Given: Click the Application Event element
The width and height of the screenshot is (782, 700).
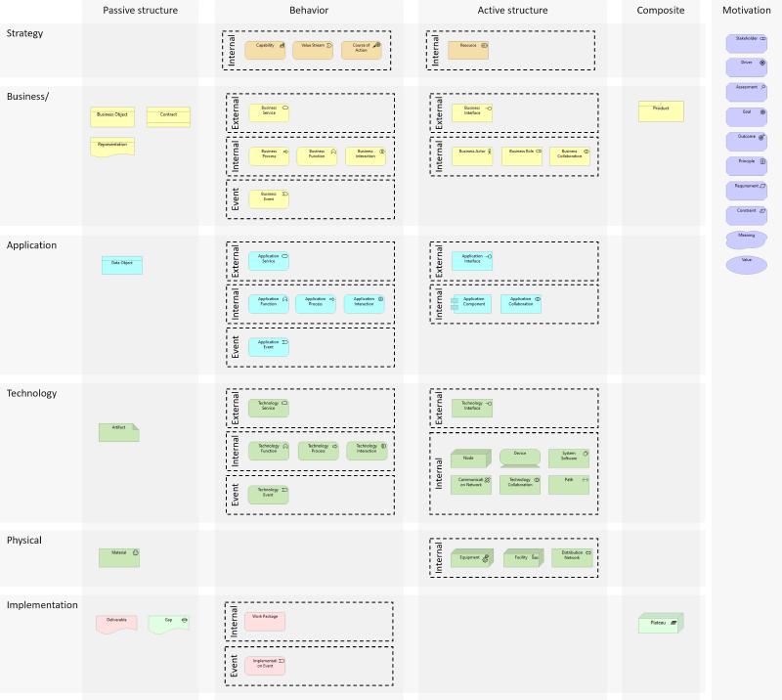Looking at the screenshot, I should click(x=269, y=347).
